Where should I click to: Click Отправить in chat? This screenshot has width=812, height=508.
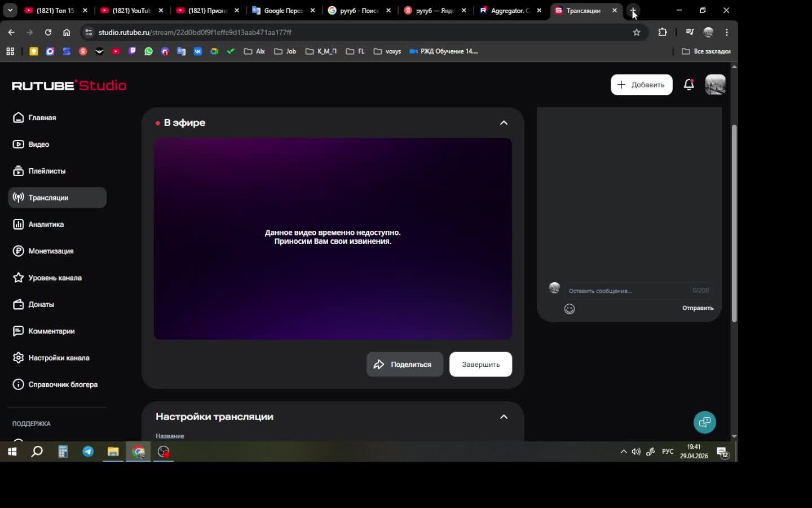(698, 308)
